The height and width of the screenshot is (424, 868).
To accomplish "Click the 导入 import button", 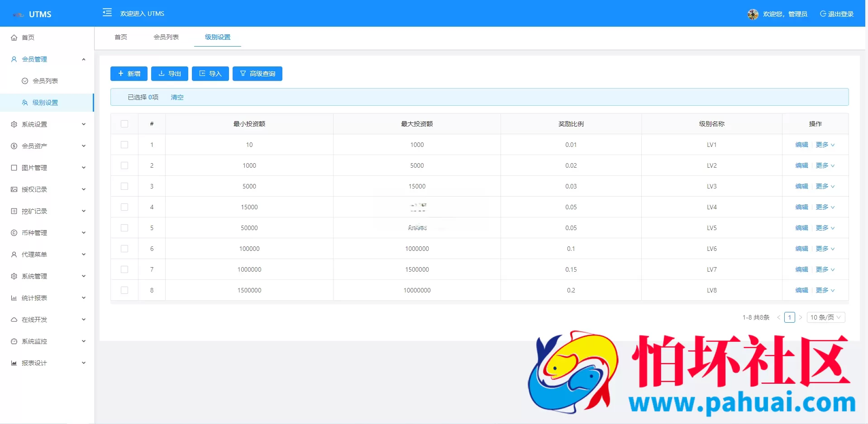I will [x=210, y=74].
